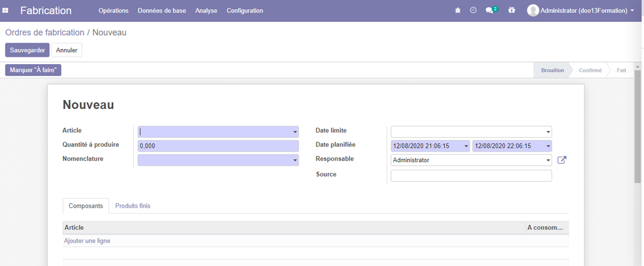This screenshot has height=266, width=644.
Task: Click the Sauvegarder button
Action: (x=27, y=50)
